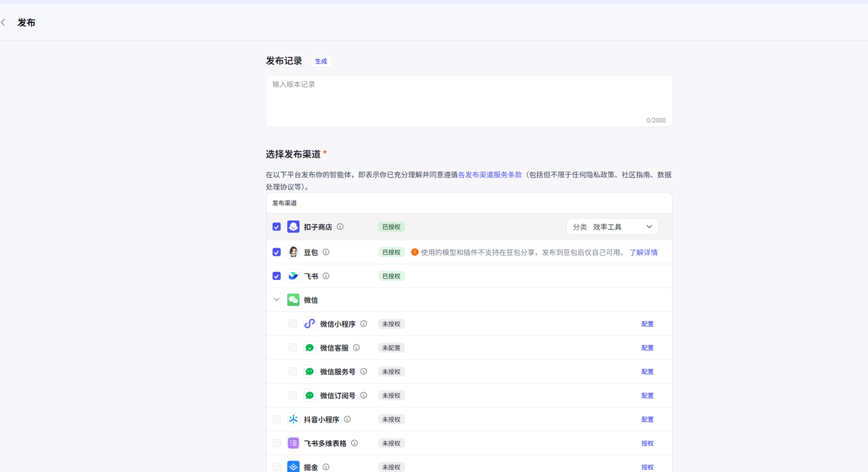Click the 飞书 logo icon
This screenshot has width=868, height=472.
click(293, 276)
